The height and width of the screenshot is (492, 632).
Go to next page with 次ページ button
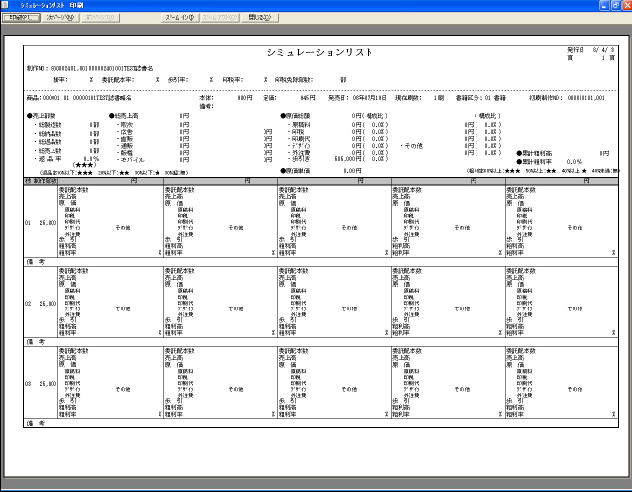(x=60, y=18)
